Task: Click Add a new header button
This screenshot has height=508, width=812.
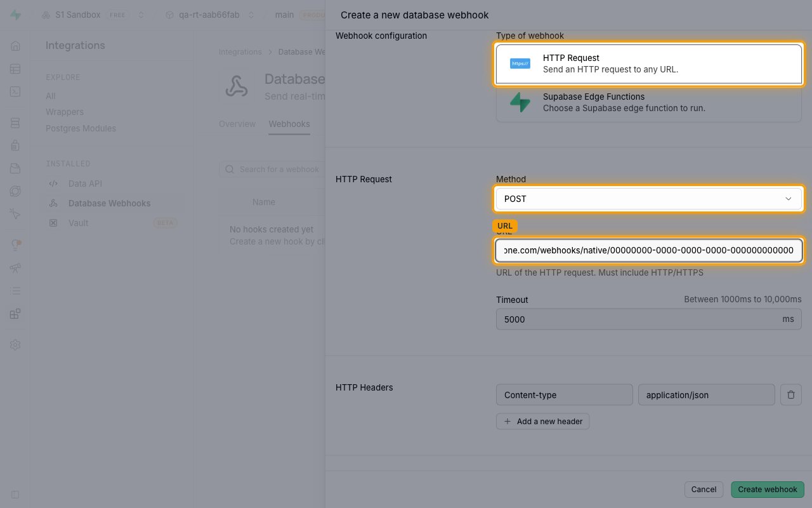Action: coord(543,421)
